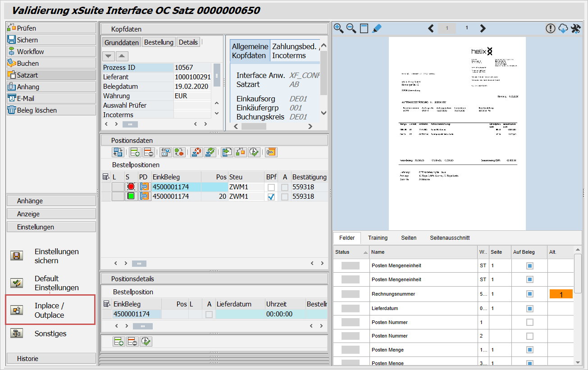Click the exclamation warning icon in viewer
Viewport: 588px width, 370px height.
(550, 28)
